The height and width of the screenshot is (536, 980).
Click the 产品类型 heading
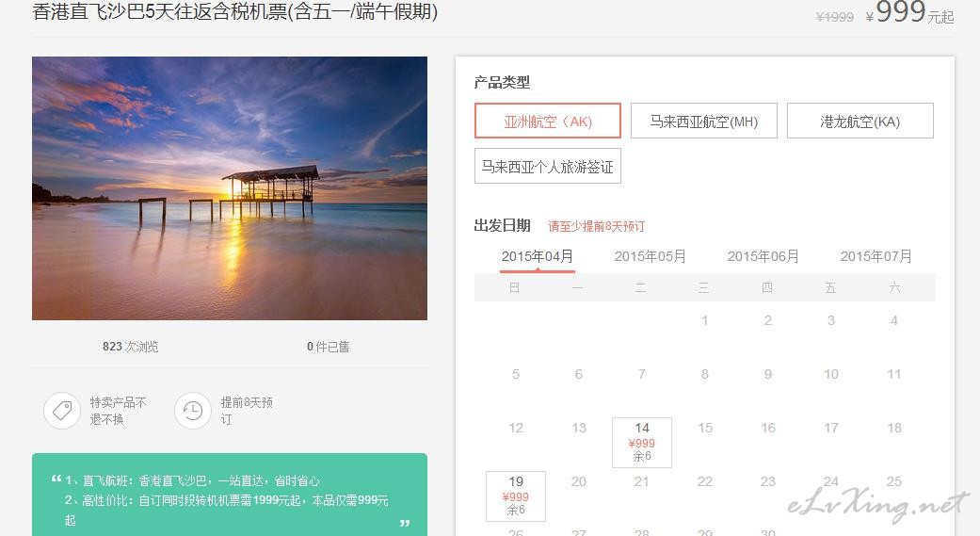tap(502, 82)
